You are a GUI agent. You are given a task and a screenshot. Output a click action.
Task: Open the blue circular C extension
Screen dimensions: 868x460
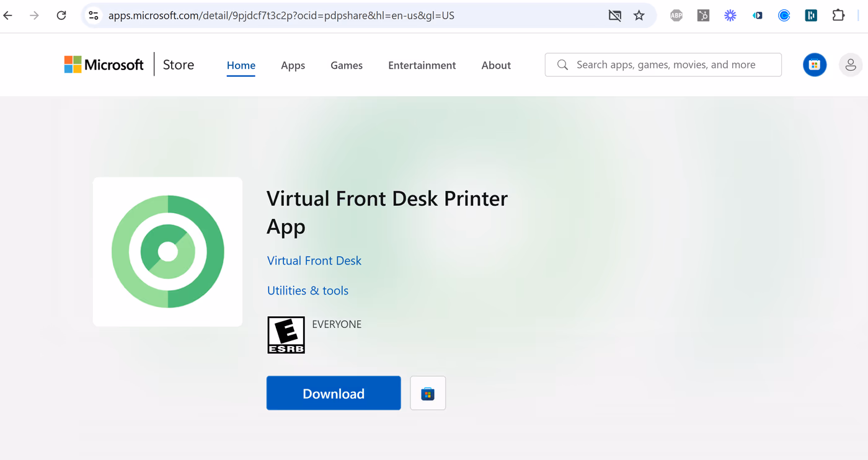pos(784,15)
